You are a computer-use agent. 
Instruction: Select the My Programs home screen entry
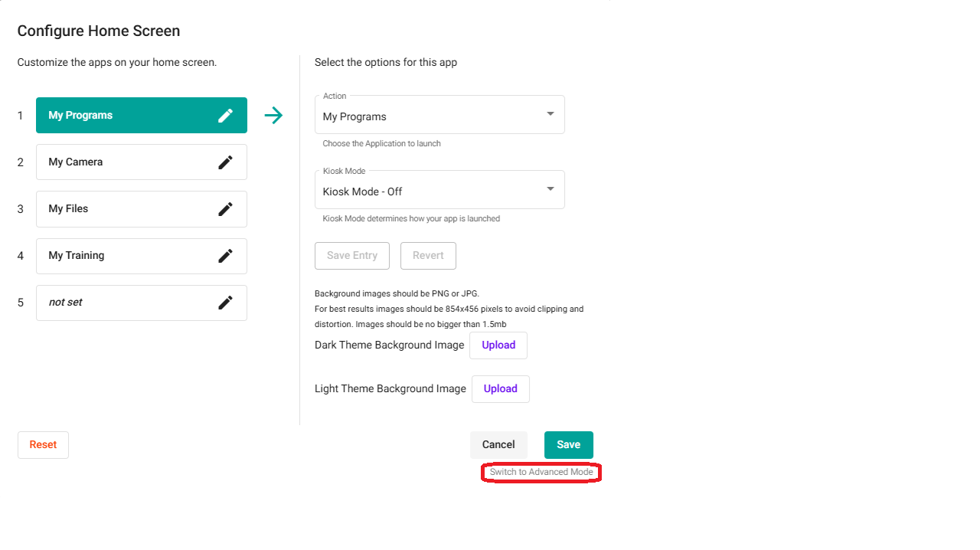point(122,116)
